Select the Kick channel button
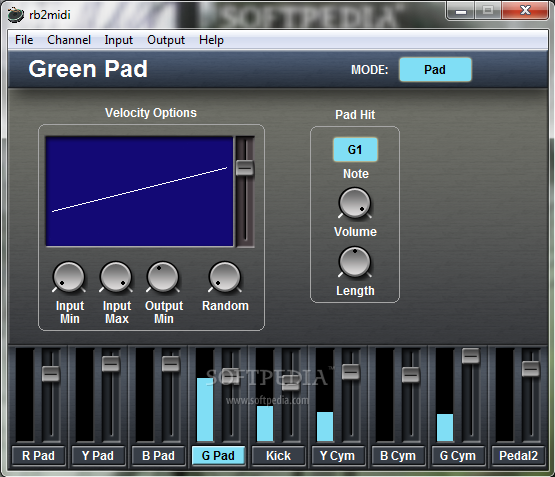Screen dimensions: 555x477 pyautogui.click(x=278, y=455)
